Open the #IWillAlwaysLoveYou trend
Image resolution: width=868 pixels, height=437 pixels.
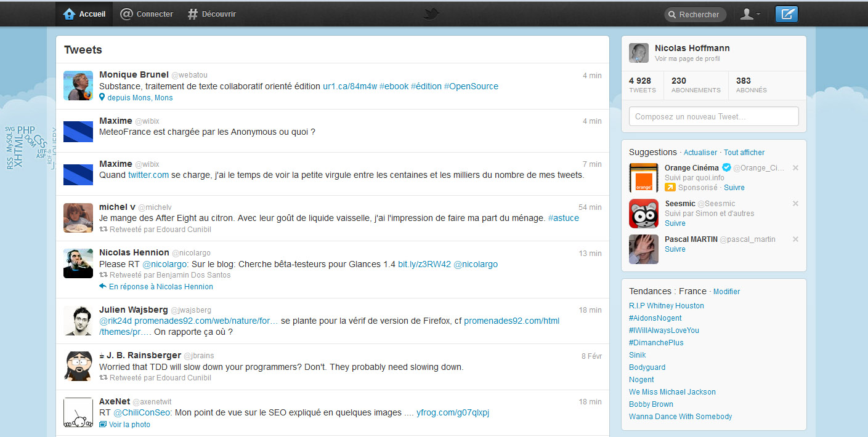[x=664, y=331]
